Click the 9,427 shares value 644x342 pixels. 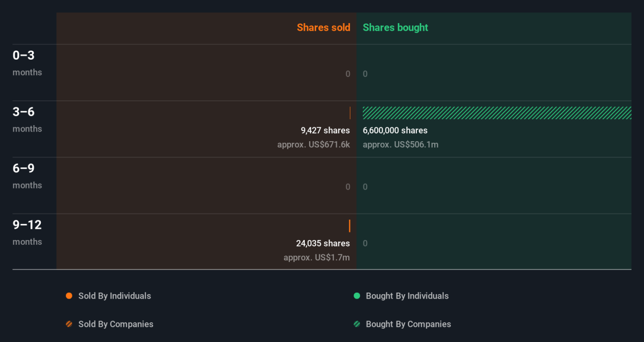pyautogui.click(x=325, y=130)
